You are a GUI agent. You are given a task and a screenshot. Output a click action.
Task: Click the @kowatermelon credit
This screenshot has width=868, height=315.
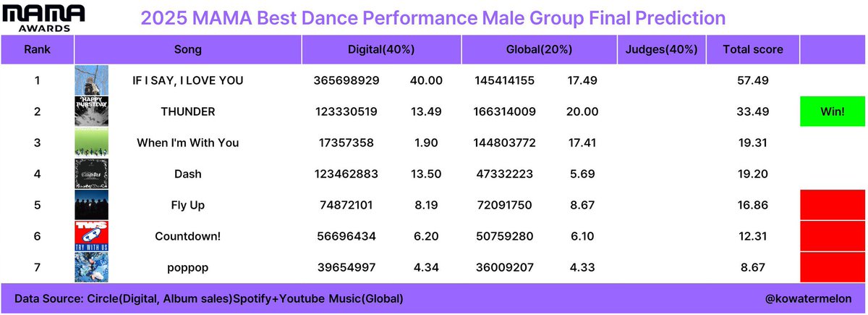click(x=807, y=298)
